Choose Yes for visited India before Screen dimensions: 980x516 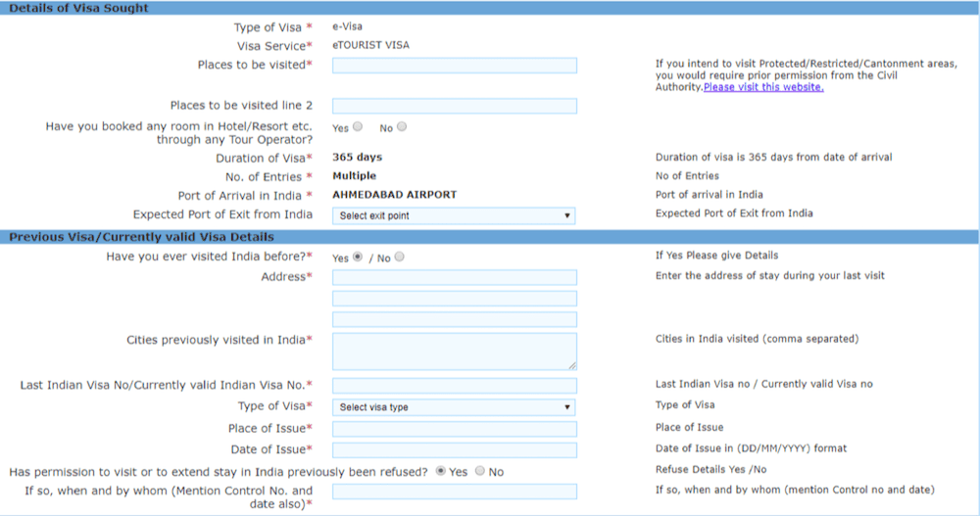[358, 257]
